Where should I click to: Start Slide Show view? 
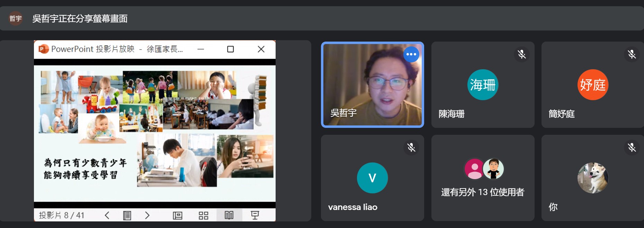255,215
